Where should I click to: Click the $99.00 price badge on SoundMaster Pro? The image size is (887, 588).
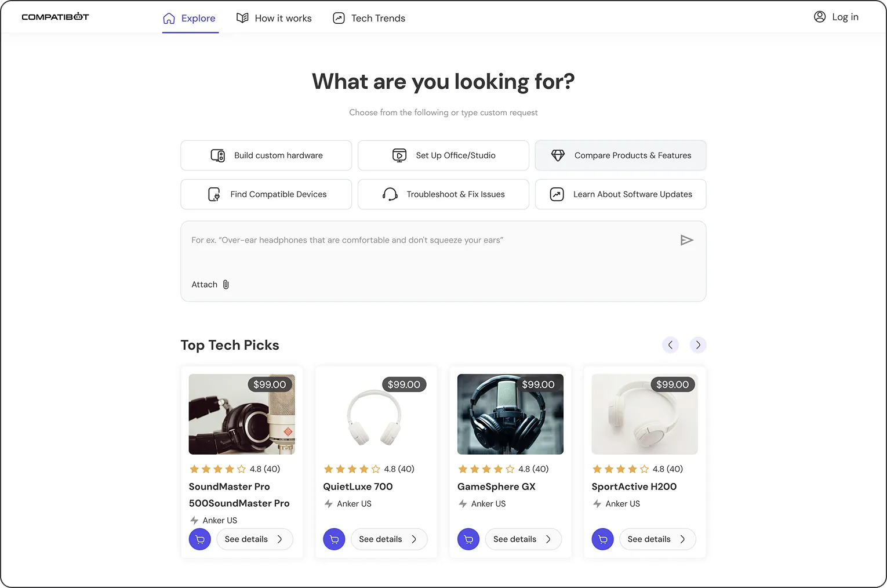pos(270,384)
